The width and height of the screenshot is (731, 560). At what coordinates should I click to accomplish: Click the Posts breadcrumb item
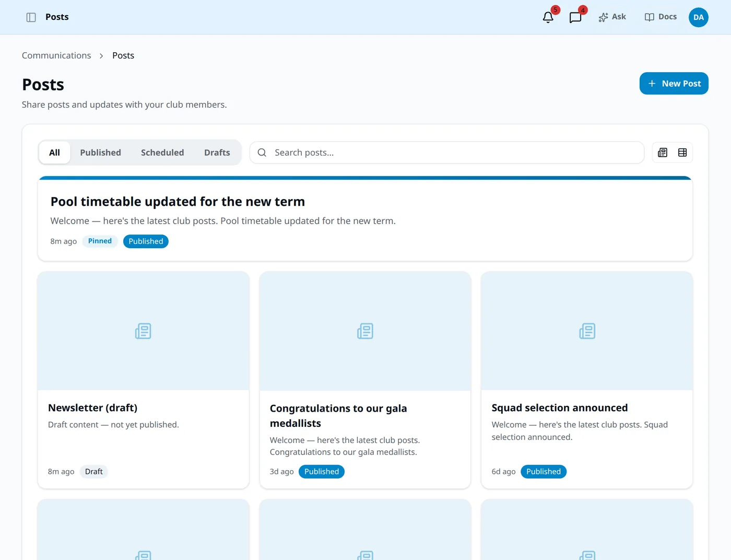(x=123, y=55)
